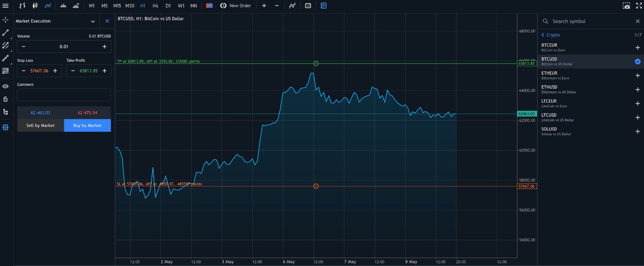Increase Volume with plus button
The width and height of the screenshot is (644, 266).
click(104, 47)
